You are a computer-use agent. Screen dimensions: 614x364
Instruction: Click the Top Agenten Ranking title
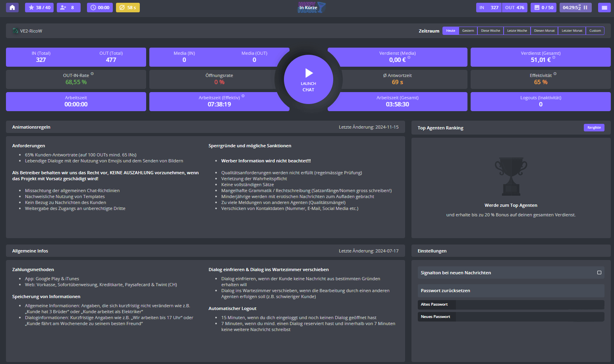coord(440,128)
